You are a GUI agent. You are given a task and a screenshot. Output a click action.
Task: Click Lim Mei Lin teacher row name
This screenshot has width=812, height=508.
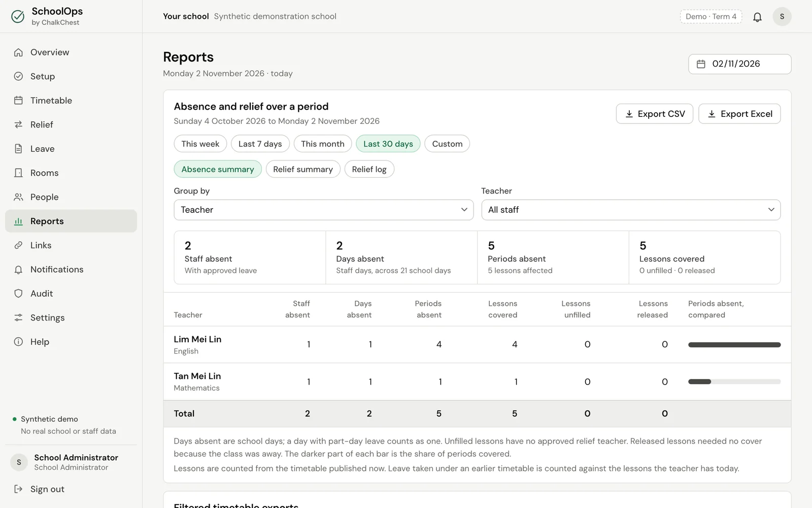pyautogui.click(x=197, y=339)
